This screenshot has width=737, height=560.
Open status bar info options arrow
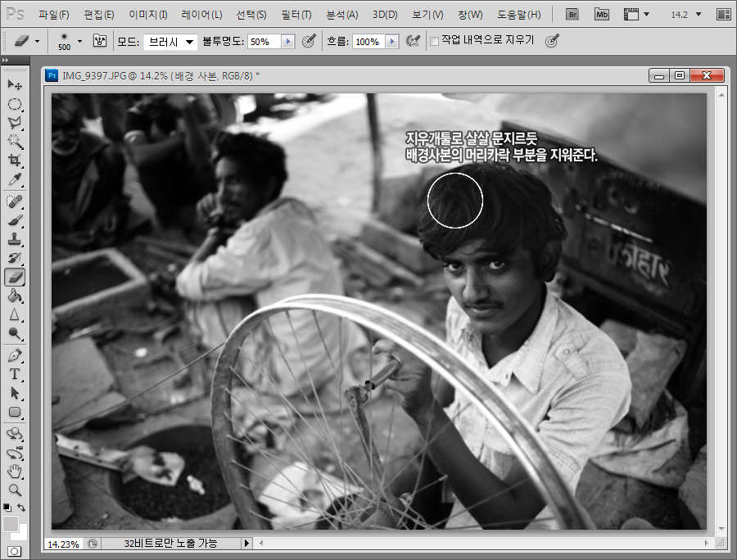[x=246, y=544]
